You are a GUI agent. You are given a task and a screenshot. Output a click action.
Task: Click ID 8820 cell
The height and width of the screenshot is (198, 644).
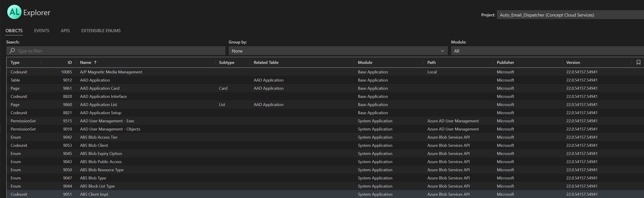(x=67, y=97)
